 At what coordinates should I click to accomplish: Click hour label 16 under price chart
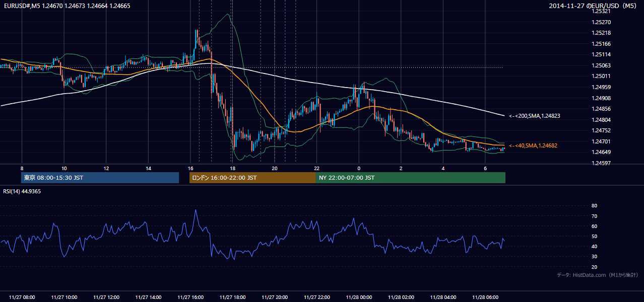point(190,168)
